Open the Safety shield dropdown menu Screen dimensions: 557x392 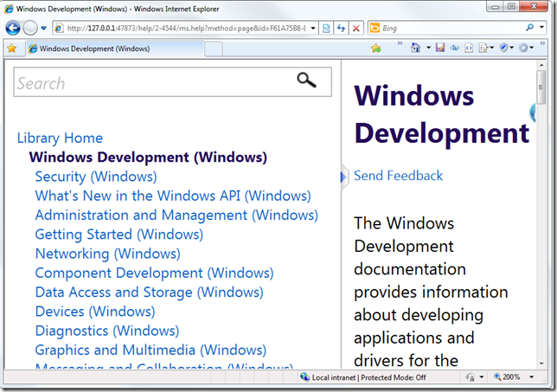point(507,48)
